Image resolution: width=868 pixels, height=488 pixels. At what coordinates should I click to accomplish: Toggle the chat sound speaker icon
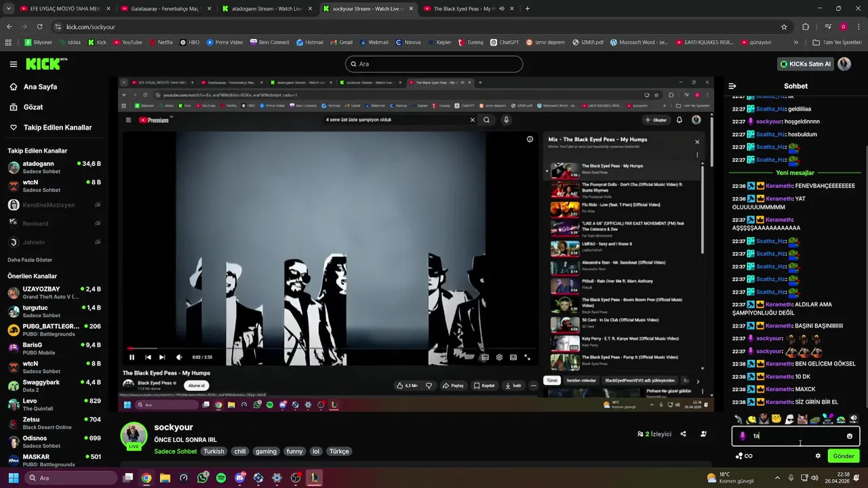click(x=854, y=419)
